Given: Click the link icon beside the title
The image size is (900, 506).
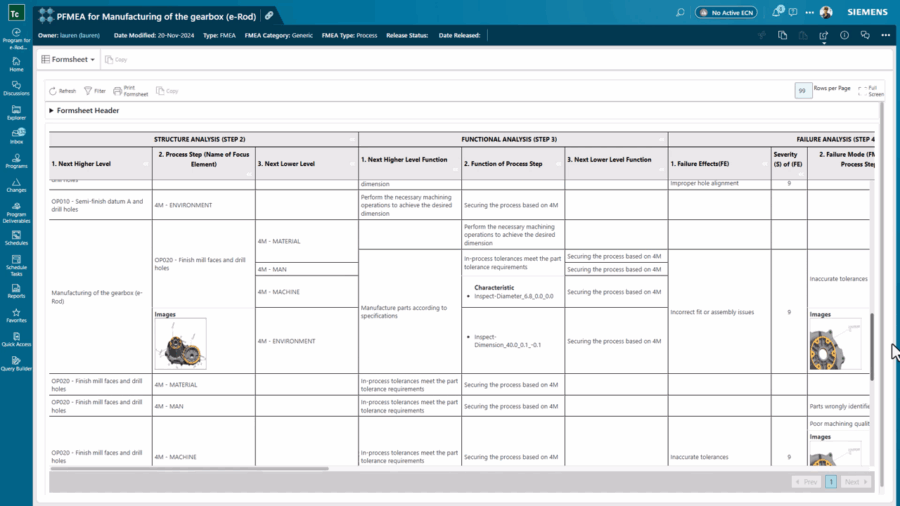Looking at the screenshot, I should click(269, 15).
